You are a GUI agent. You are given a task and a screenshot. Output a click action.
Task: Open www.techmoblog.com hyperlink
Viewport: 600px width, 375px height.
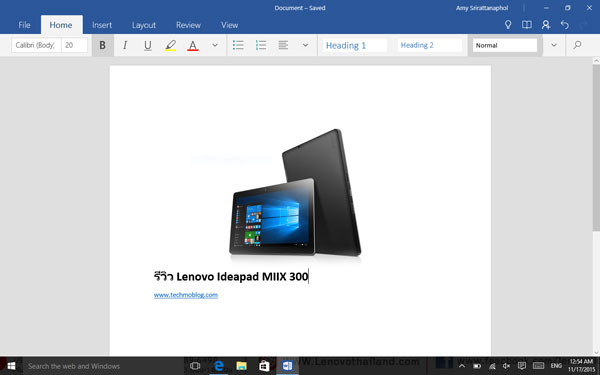[186, 295]
